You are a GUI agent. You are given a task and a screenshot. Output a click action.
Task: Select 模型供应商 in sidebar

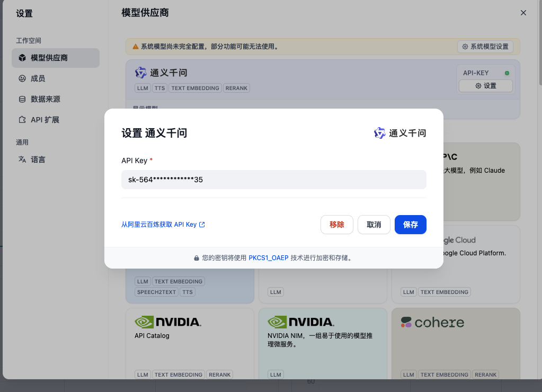pos(56,58)
